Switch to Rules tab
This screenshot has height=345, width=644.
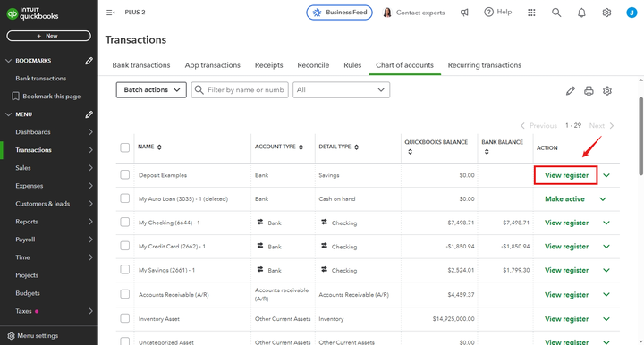click(x=352, y=65)
